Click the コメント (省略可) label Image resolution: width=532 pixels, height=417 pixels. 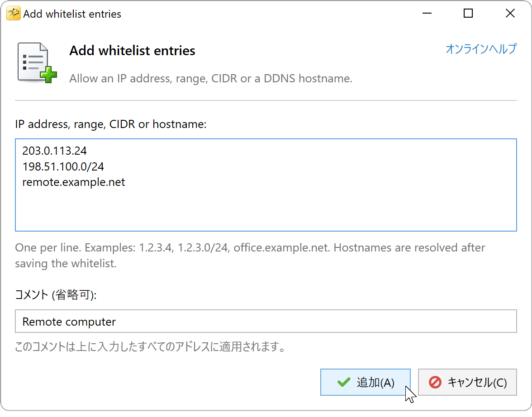pos(56,294)
